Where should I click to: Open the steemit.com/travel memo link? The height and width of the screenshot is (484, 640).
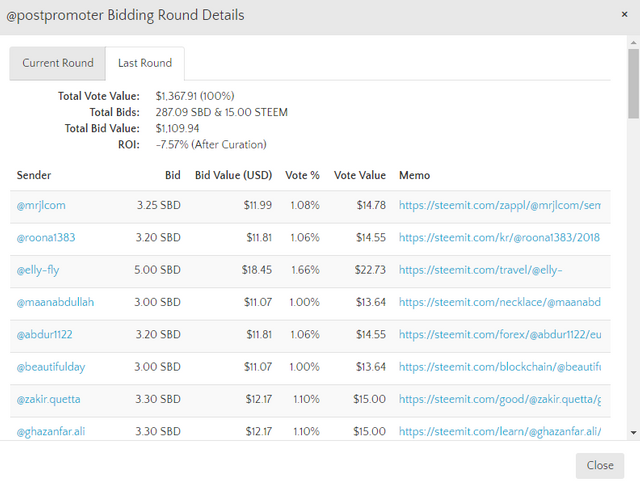click(481, 270)
